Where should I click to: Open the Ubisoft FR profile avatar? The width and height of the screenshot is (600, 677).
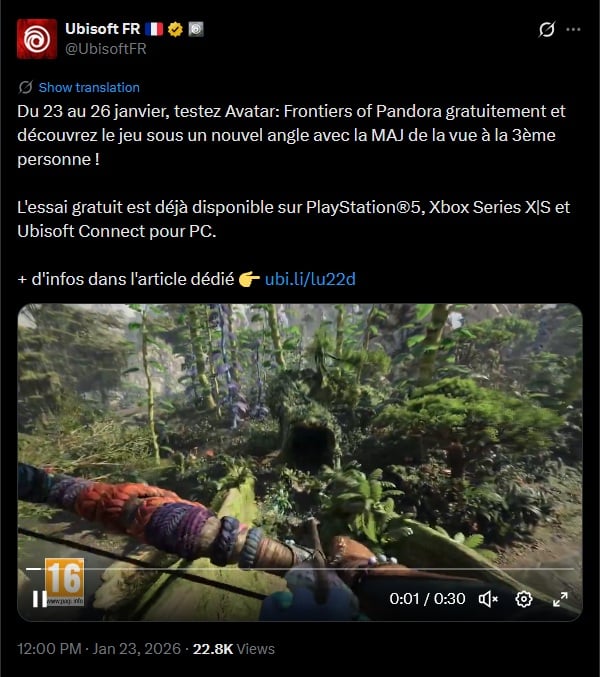(x=37, y=39)
